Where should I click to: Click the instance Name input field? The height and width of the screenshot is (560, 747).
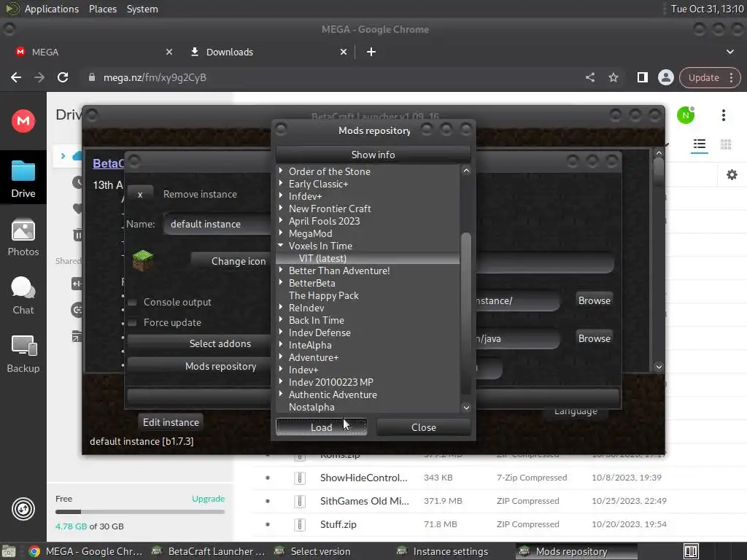[217, 224]
